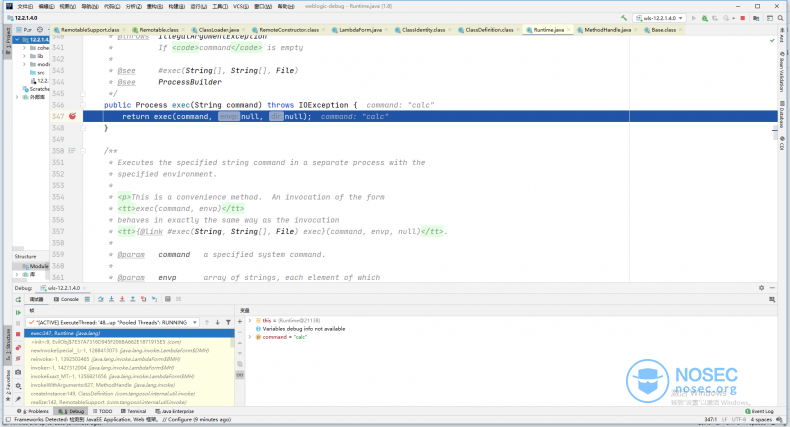The image size is (790, 427).
Task: Click Mute Breakpoints icon in debug sidebar
Action: 18,359
